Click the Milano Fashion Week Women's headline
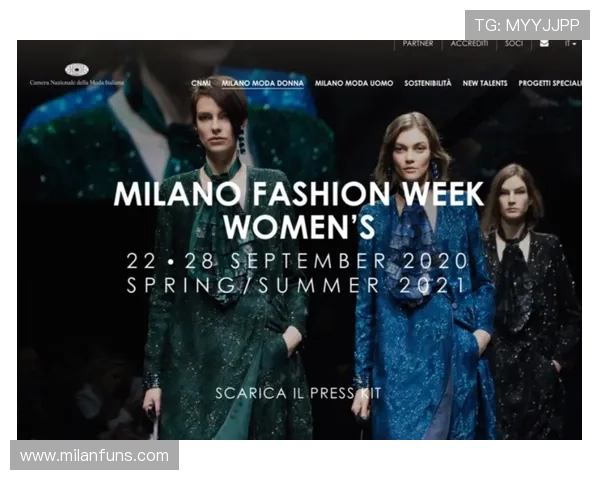Screen dimensions: 600x480 point(299,210)
